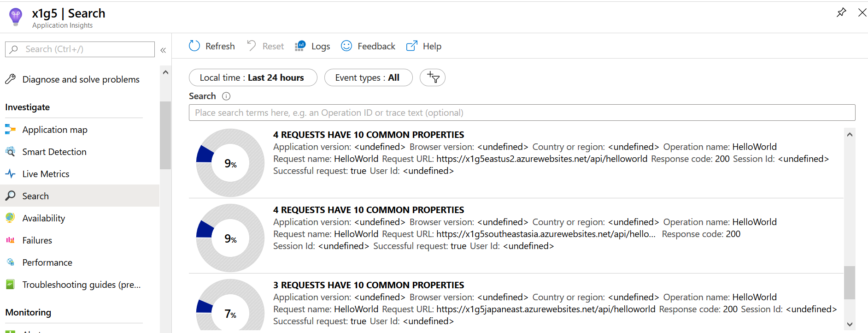
Task: Click the 'x1g5 | Search' page title
Action: coord(69,13)
